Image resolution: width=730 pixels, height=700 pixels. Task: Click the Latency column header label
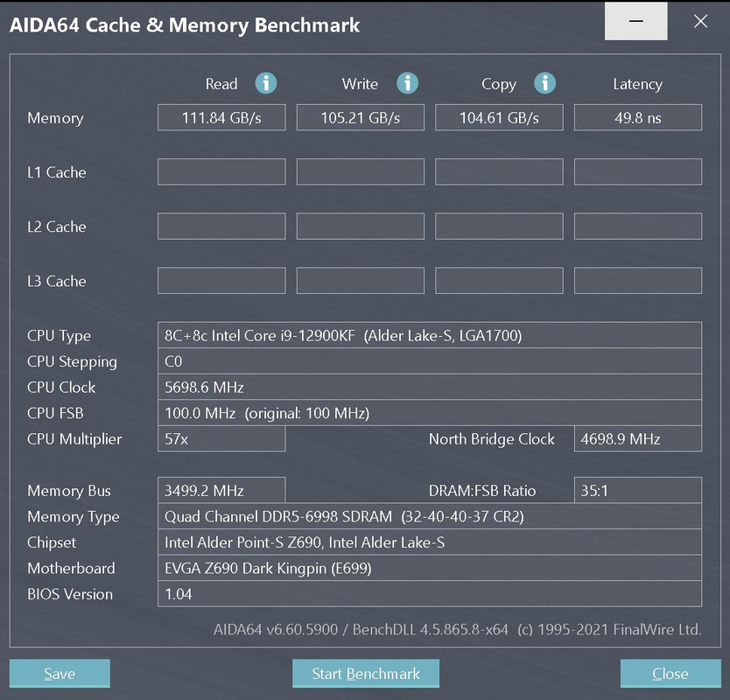[638, 84]
